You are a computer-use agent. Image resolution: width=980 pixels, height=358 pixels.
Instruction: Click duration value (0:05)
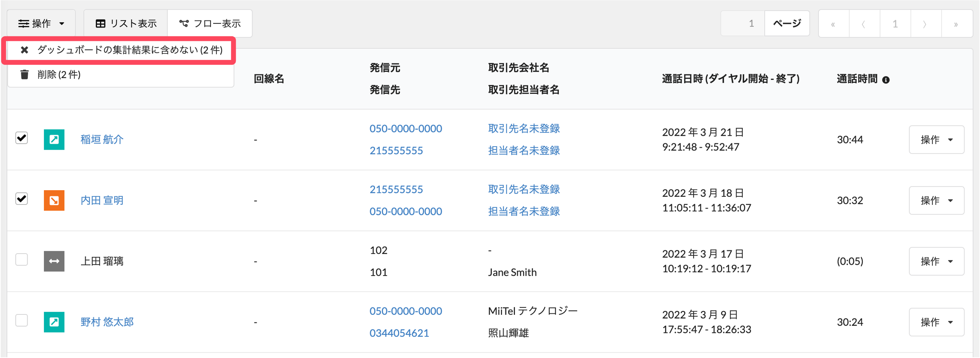coord(850,261)
